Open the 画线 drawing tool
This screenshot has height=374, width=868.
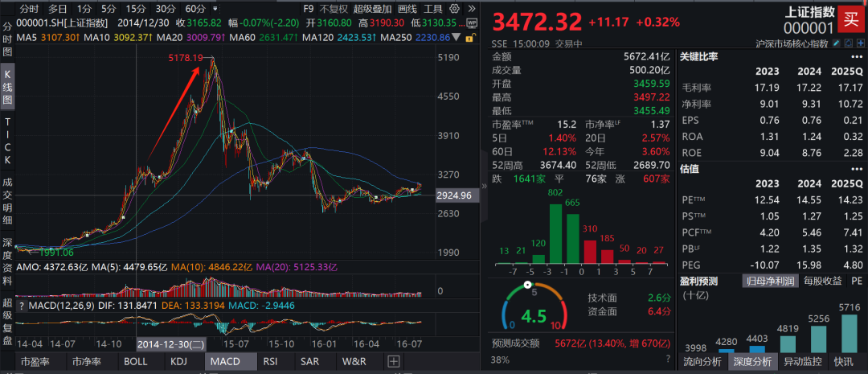pyautogui.click(x=407, y=9)
